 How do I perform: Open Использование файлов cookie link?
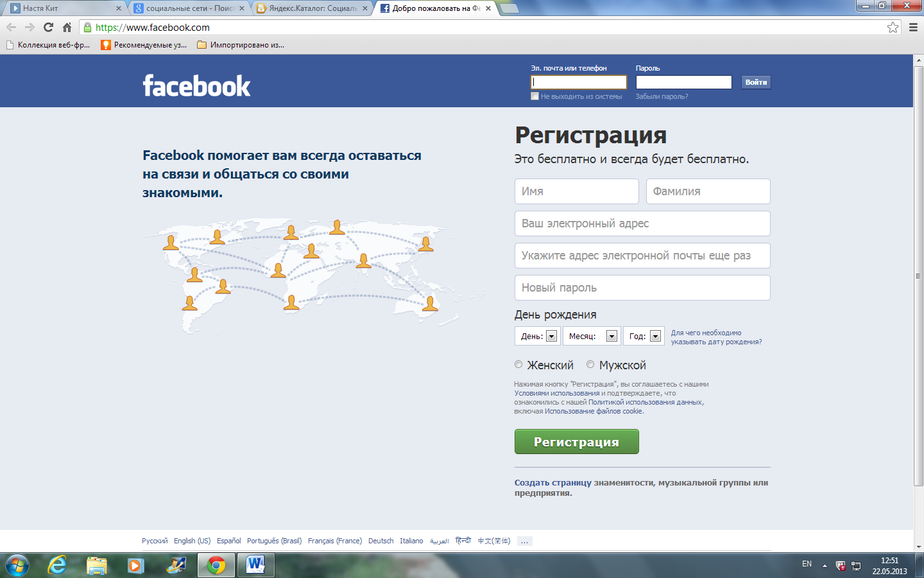point(594,411)
